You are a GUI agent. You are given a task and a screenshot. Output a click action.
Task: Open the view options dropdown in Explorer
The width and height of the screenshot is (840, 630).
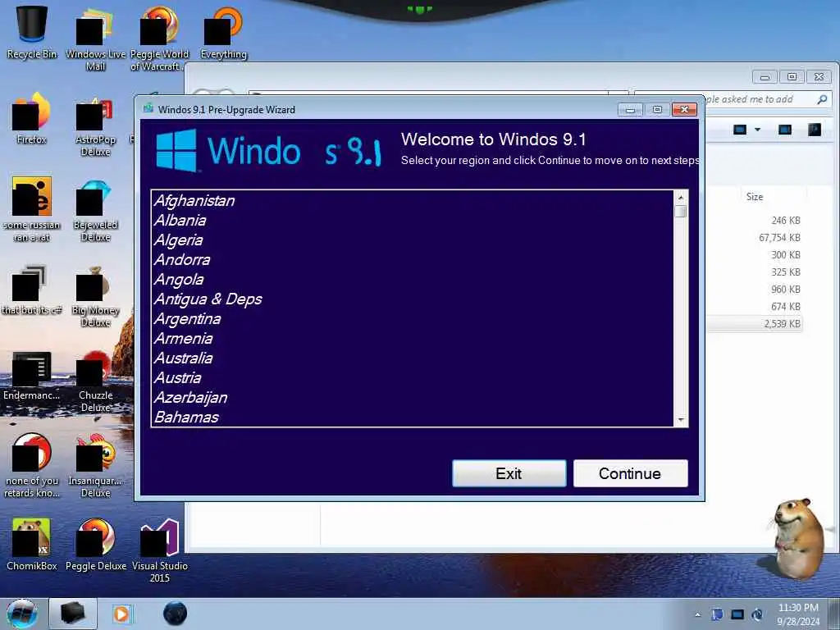[757, 130]
